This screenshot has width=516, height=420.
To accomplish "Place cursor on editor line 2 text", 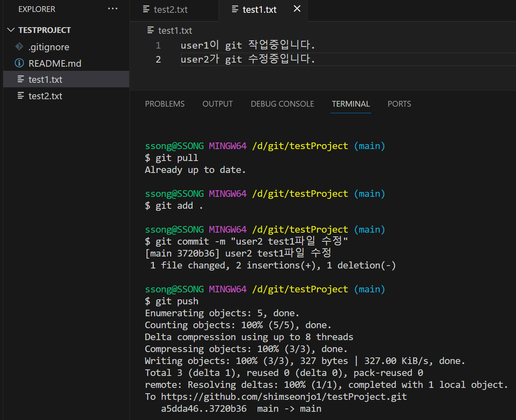I will [247, 59].
